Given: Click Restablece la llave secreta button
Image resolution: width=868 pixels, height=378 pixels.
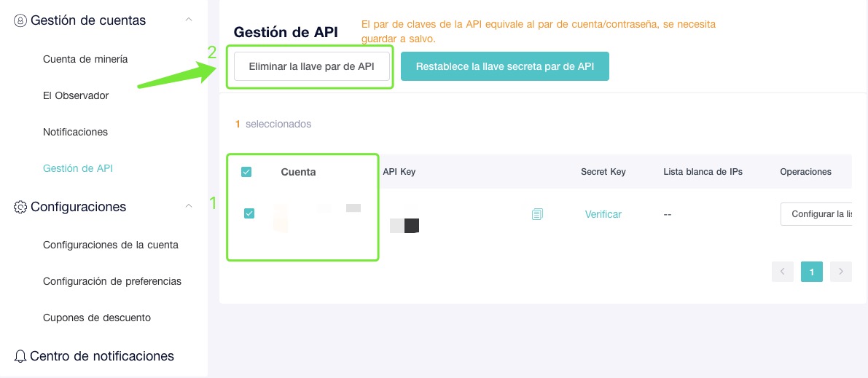Looking at the screenshot, I should pos(505,66).
